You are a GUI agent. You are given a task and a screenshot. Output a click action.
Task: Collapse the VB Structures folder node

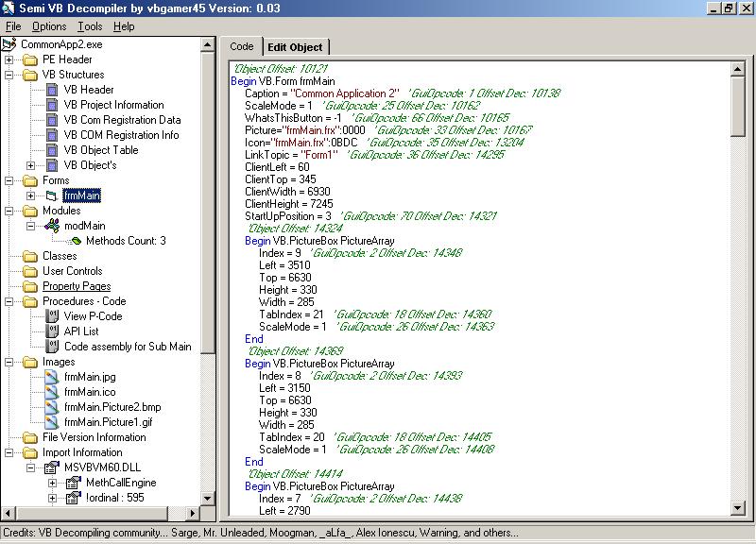9,75
